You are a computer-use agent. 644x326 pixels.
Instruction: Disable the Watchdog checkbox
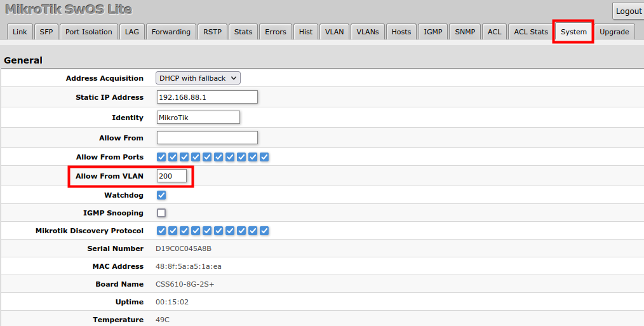(161, 195)
